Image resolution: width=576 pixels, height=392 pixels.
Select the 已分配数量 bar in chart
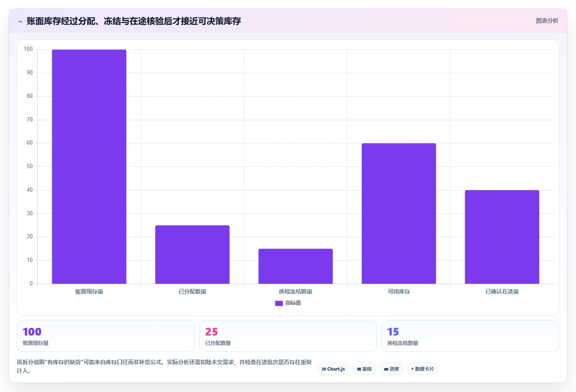[x=192, y=255]
